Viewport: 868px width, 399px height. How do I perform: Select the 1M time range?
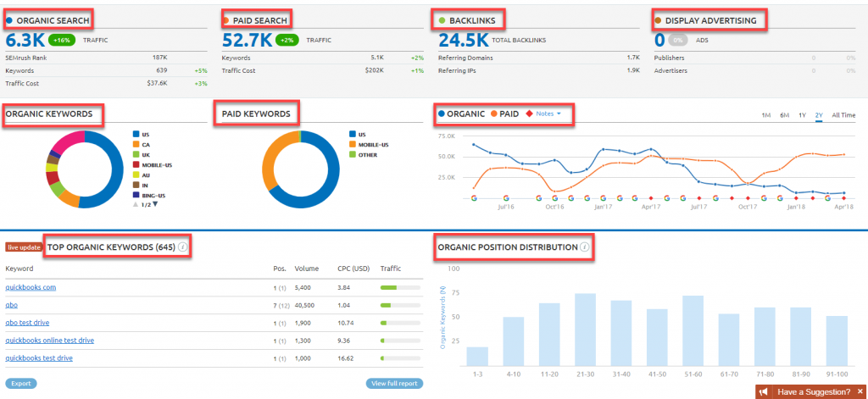(x=765, y=114)
